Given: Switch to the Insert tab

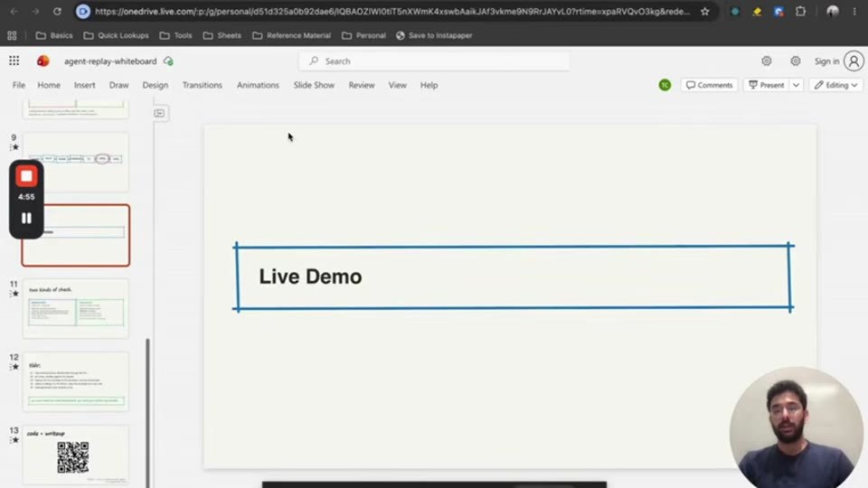Looking at the screenshot, I should (85, 85).
